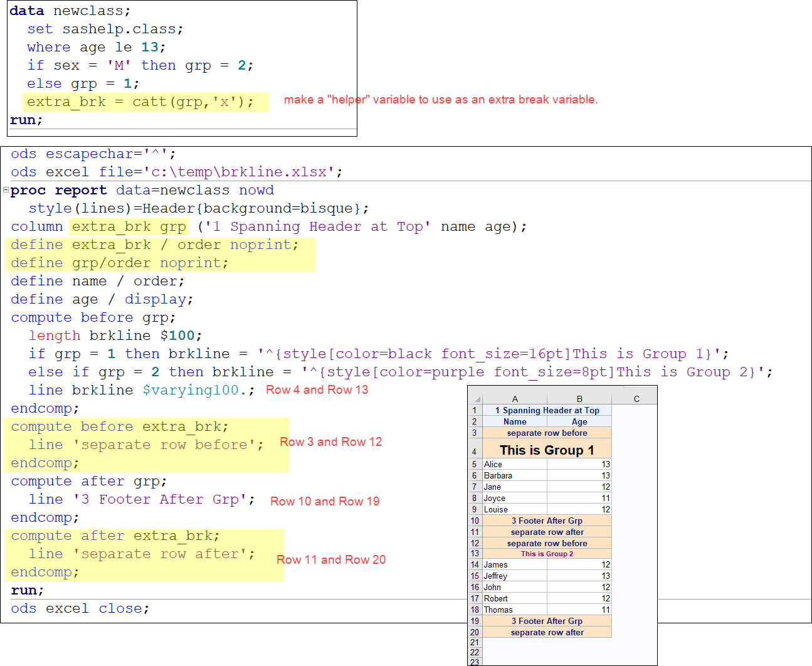Select row number 13 in the spreadsheet
This screenshot has width=812, height=666.
[474, 554]
